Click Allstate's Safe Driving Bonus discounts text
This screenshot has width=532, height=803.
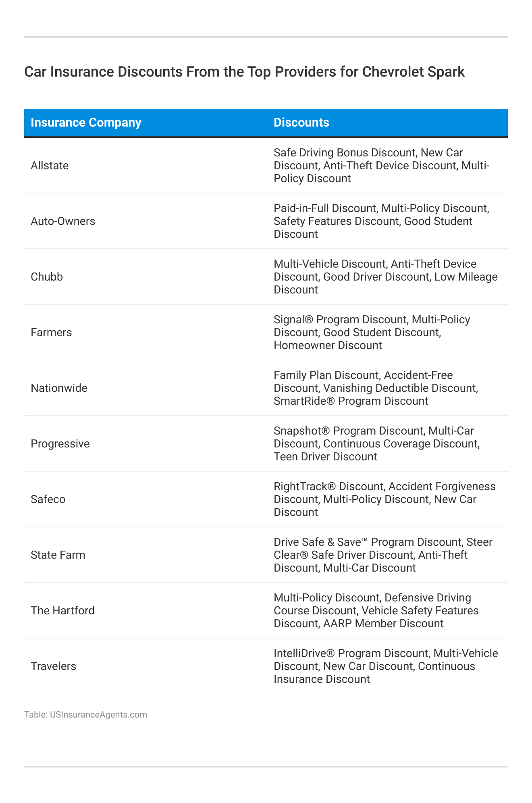381,166
